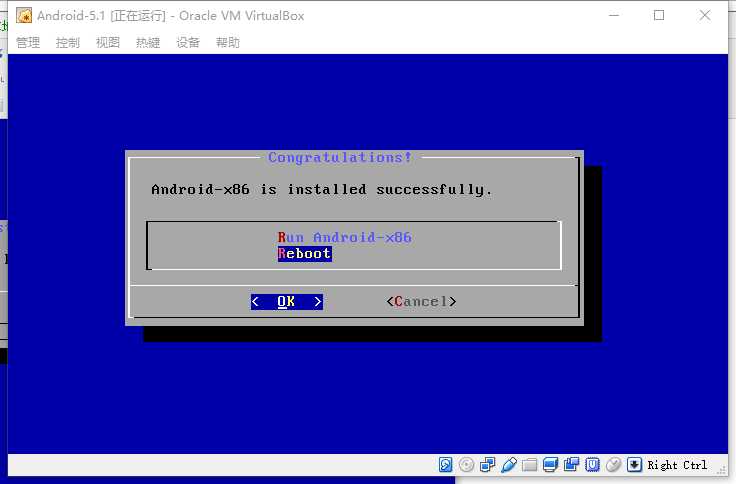This screenshot has height=484, width=736.
Task: Click the Right Ctrl host key label
Action: (x=677, y=465)
